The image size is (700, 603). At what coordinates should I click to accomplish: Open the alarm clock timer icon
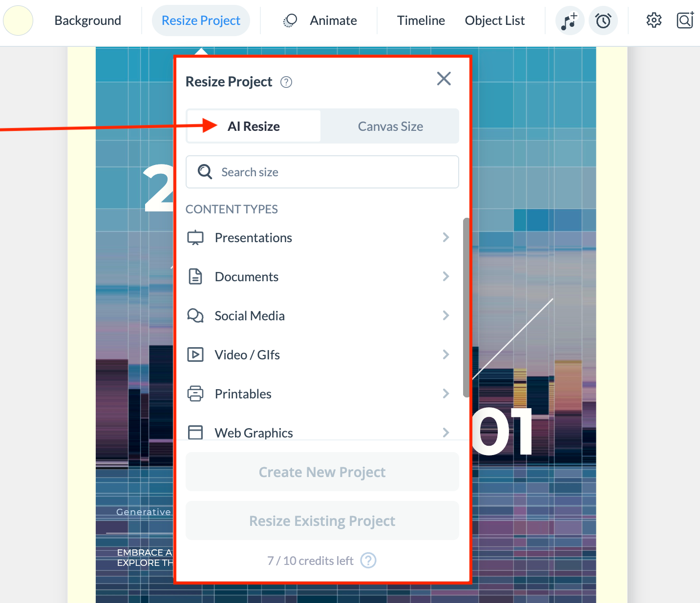[x=603, y=21]
